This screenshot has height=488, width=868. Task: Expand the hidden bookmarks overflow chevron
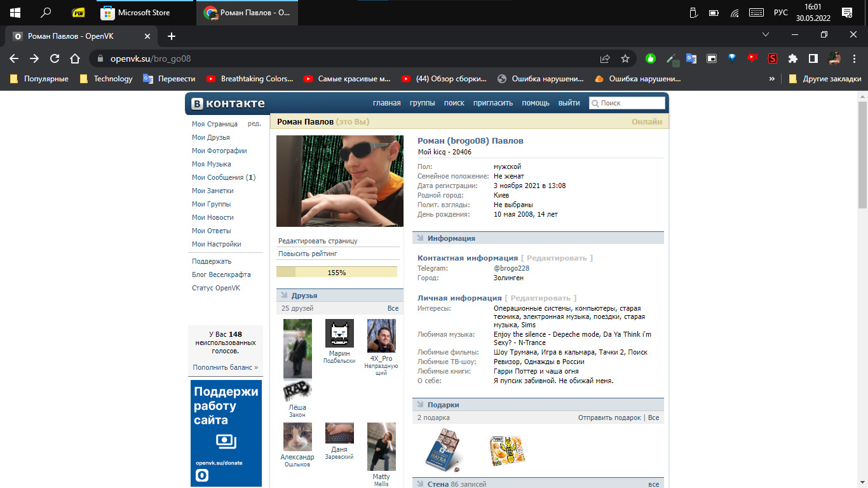point(772,79)
